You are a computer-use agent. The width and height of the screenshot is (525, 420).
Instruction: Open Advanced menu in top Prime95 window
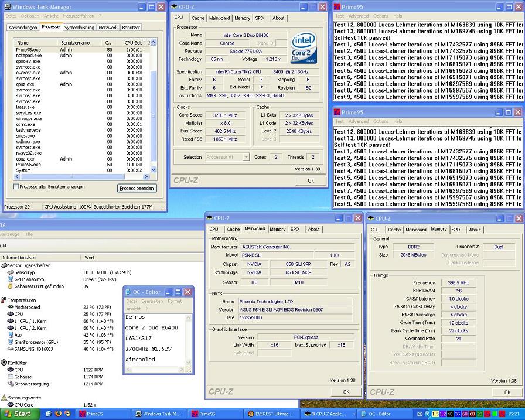359,16
